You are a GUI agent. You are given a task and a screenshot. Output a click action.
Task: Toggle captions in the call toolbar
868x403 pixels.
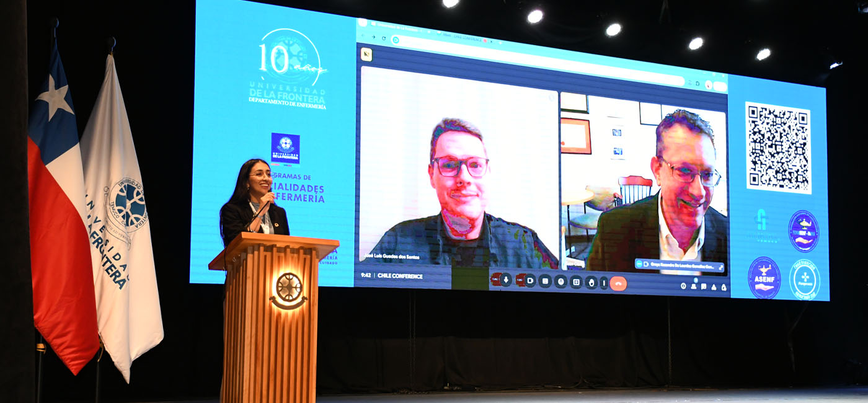pyautogui.click(x=545, y=281)
